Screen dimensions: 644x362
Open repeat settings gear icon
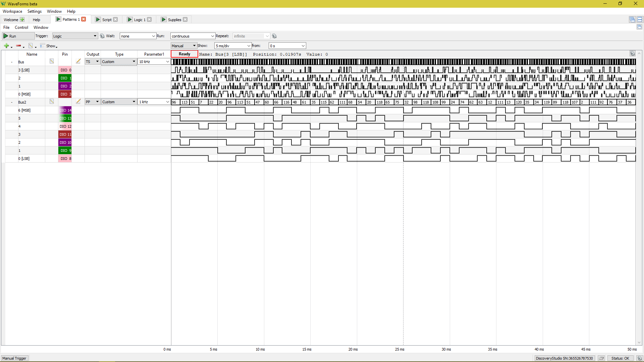274,36
